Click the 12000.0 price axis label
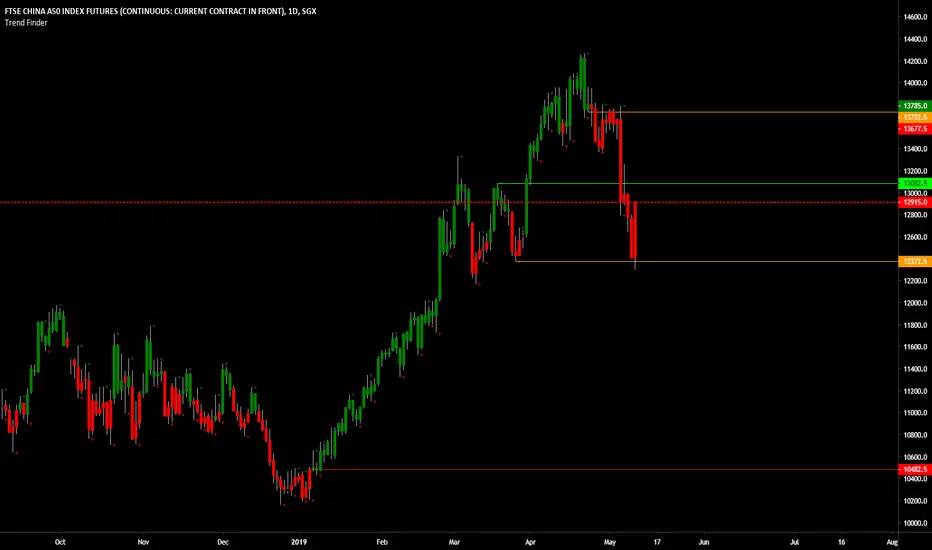This screenshot has height=550, width=932. pos(916,303)
